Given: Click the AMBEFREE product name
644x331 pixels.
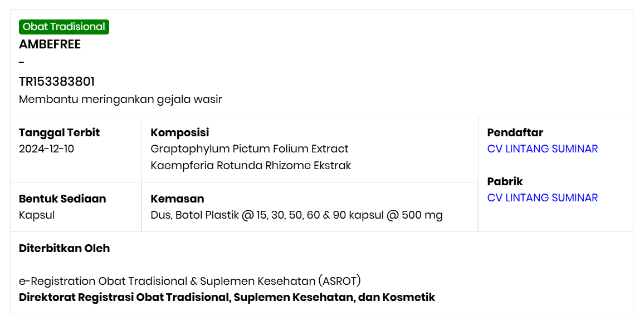Looking at the screenshot, I should coord(50,45).
